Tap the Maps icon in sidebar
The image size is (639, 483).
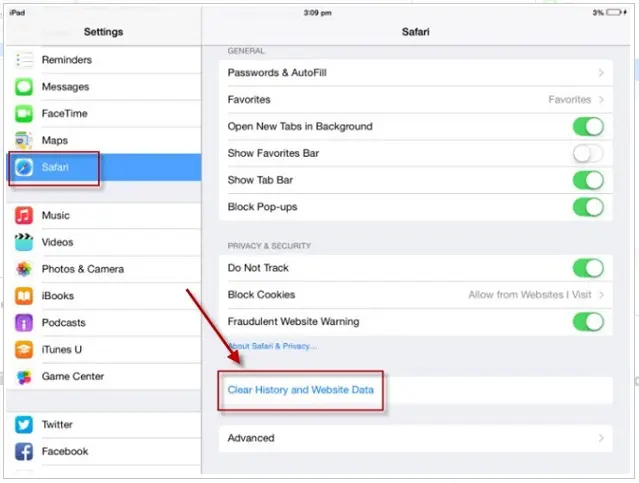pos(24,141)
